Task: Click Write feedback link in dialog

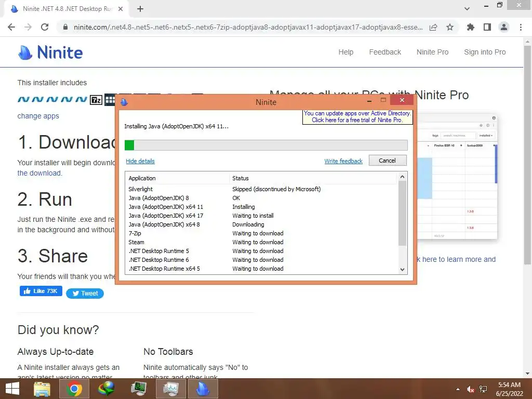Action: [x=343, y=161]
